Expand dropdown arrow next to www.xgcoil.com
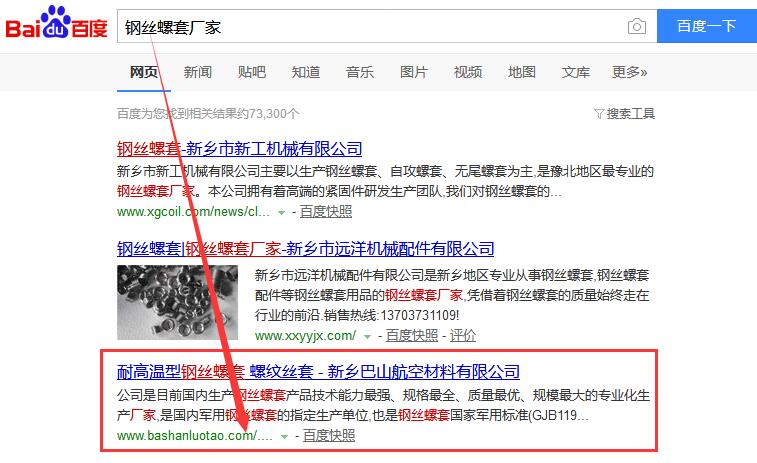The image size is (757, 463). [x=282, y=212]
